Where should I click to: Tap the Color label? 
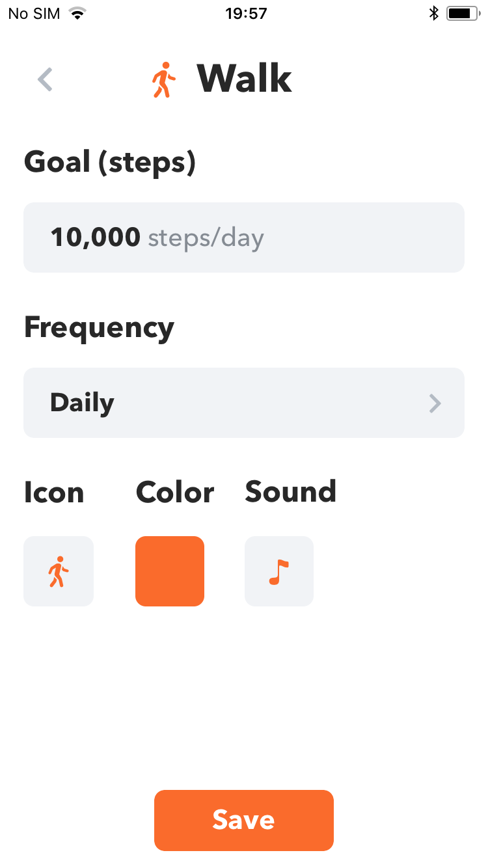click(x=175, y=493)
